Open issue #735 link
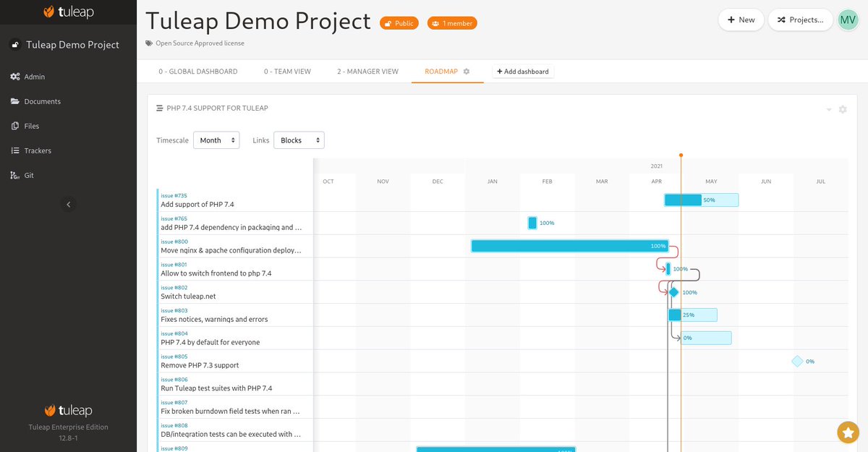The image size is (868, 452). pos(174,195)
